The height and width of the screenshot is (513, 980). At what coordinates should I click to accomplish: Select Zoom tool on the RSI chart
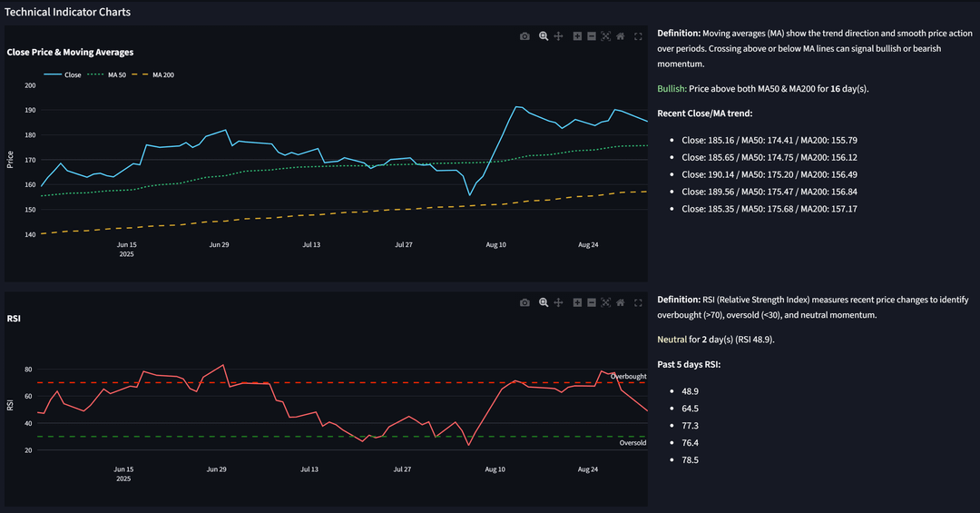point(544,302)
